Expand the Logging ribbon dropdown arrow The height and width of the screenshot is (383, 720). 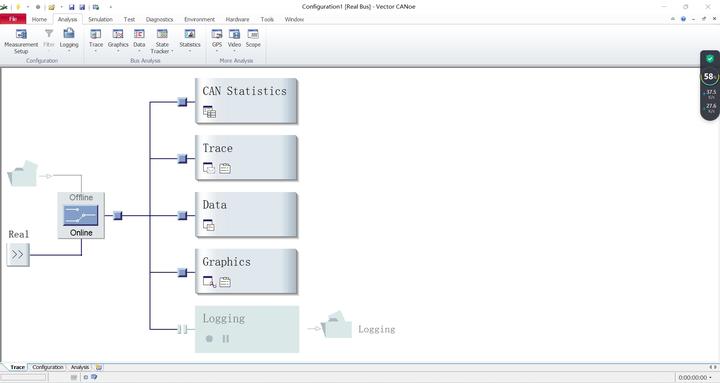69,51
